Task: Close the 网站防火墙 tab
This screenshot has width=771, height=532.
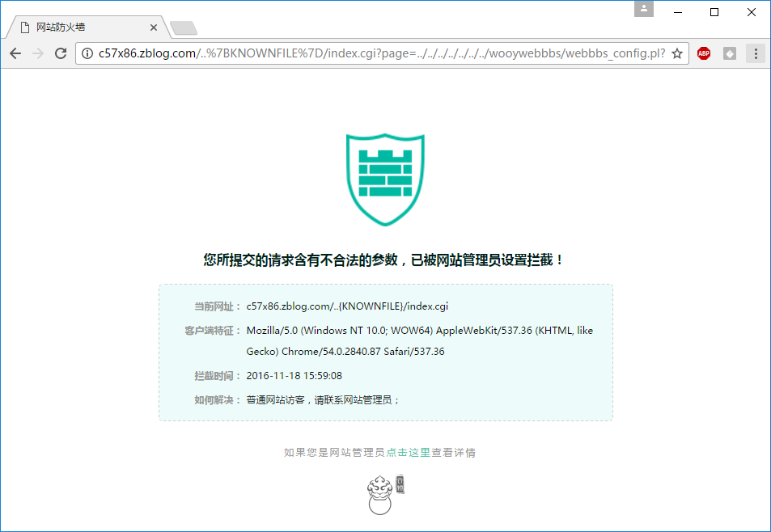Action: click(x=154, y=27)
